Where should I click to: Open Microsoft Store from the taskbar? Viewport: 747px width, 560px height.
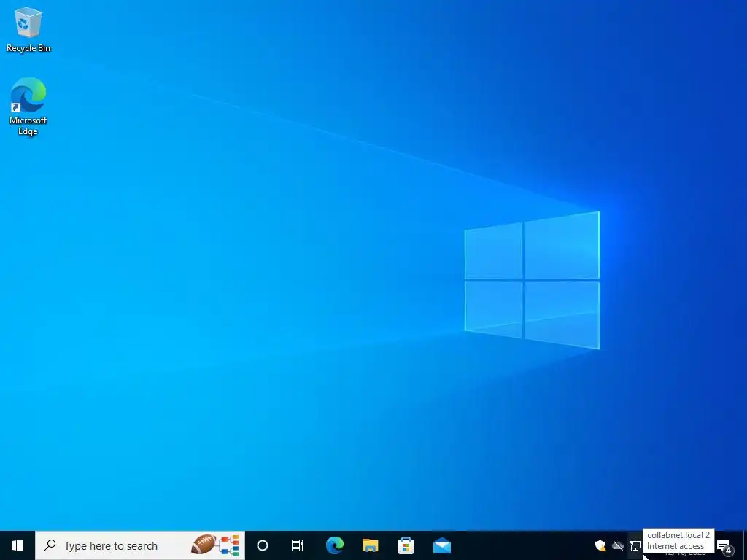tap(406, 545)
